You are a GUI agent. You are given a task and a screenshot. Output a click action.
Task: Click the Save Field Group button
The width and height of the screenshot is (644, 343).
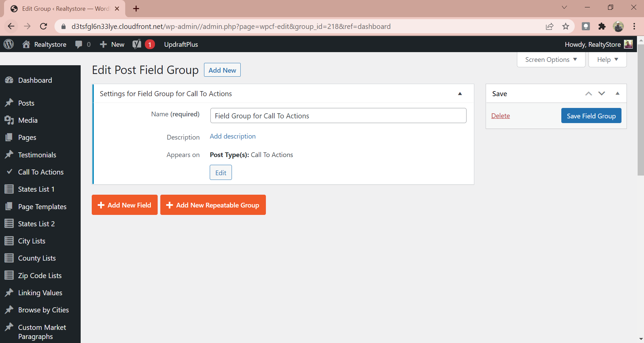click(591, 116)
